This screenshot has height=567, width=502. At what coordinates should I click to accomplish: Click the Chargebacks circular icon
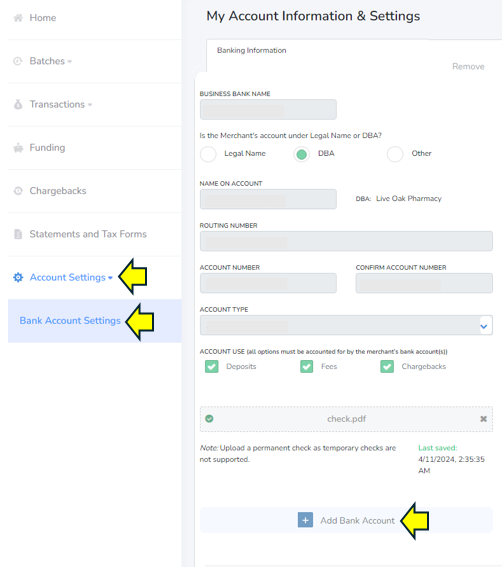(x=18, y=191)
